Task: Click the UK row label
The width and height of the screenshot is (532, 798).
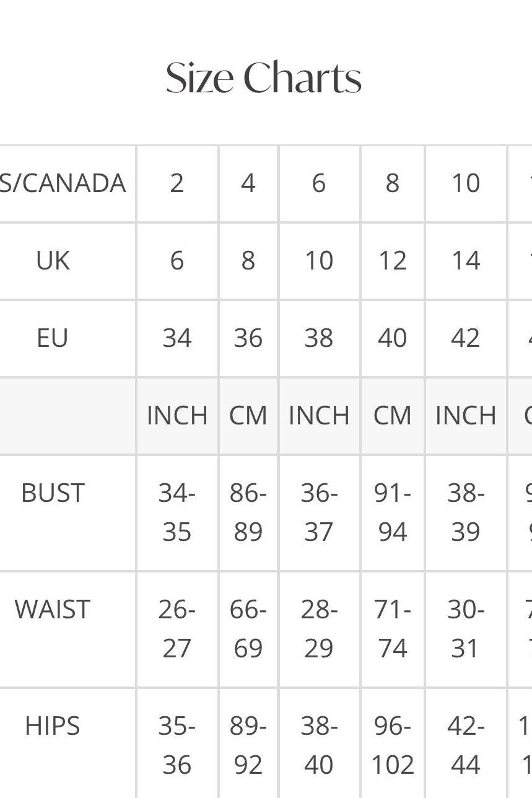Action: pos(53,261)
